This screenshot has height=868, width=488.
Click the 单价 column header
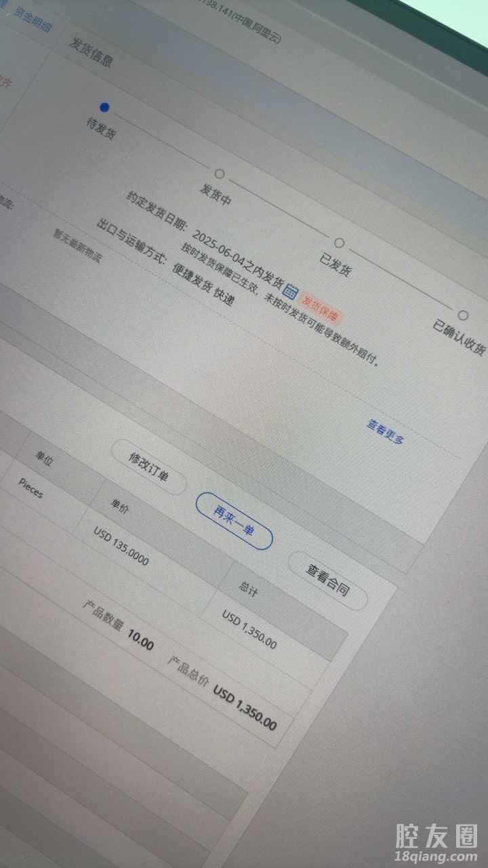(x=119, y=505)
